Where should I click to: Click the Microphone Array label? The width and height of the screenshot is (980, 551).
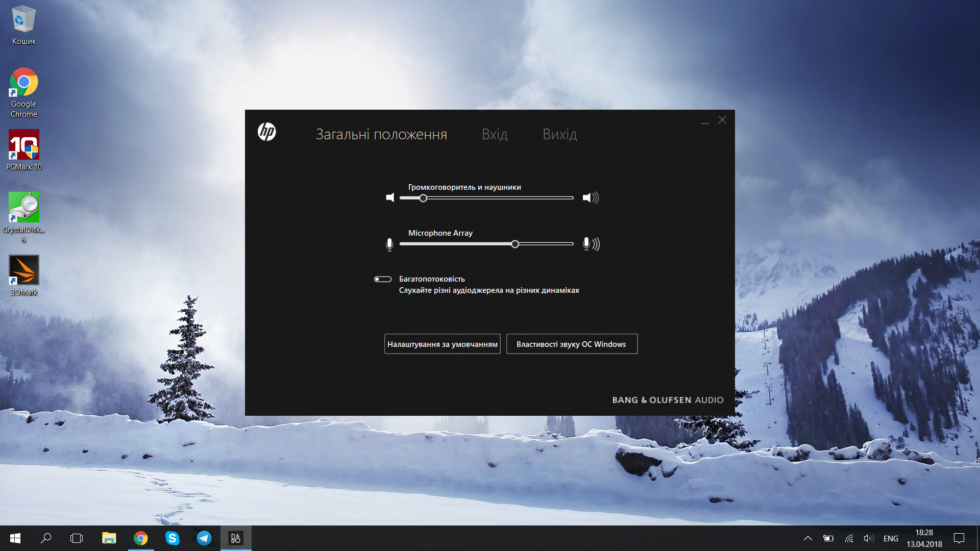(x=440, y=233)
